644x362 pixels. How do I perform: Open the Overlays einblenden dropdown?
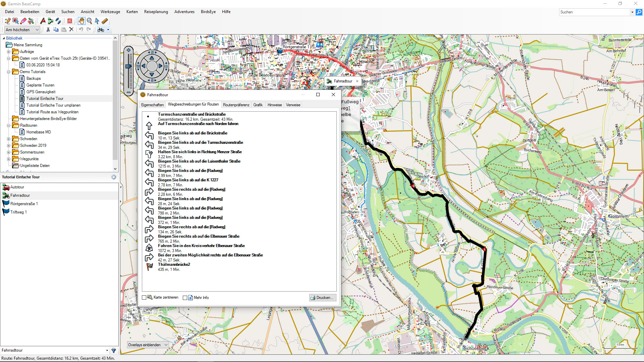pos(148,345)
